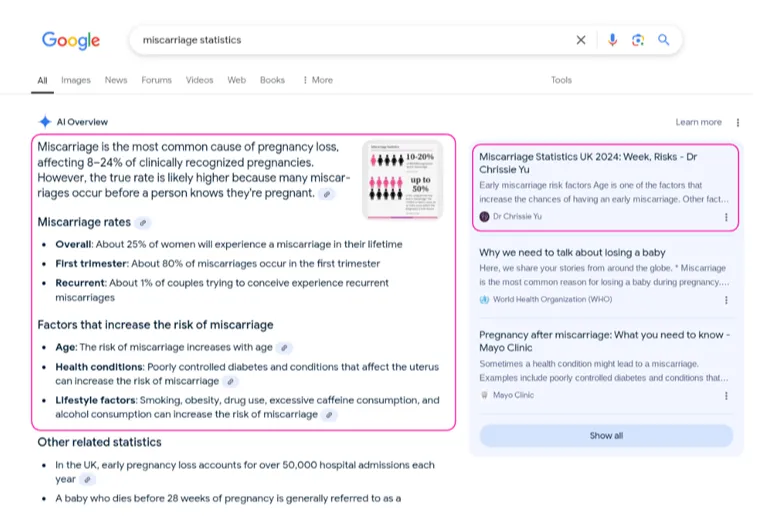
Task: Click the "Miscarriage rates" heading text
Action: tap(84, 223)
